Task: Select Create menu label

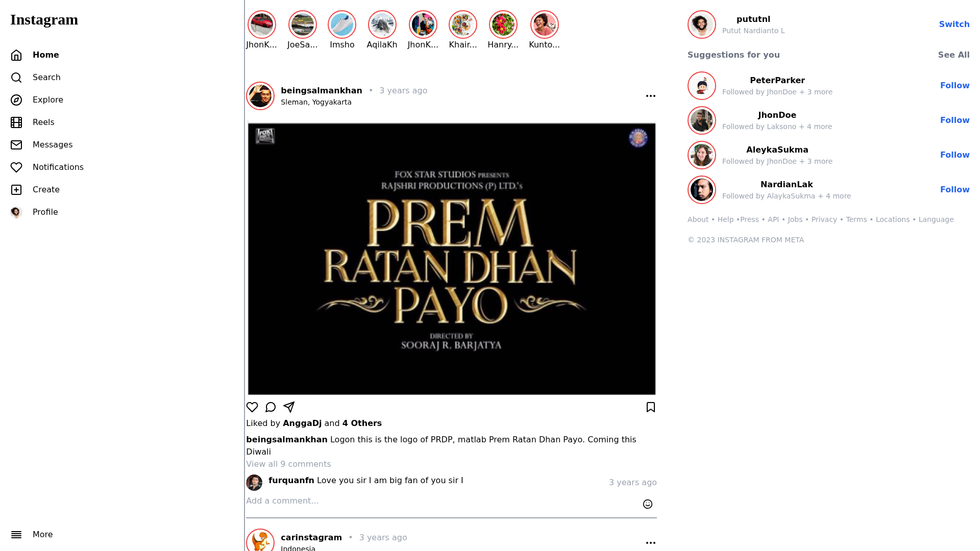Action: [46, 190]
